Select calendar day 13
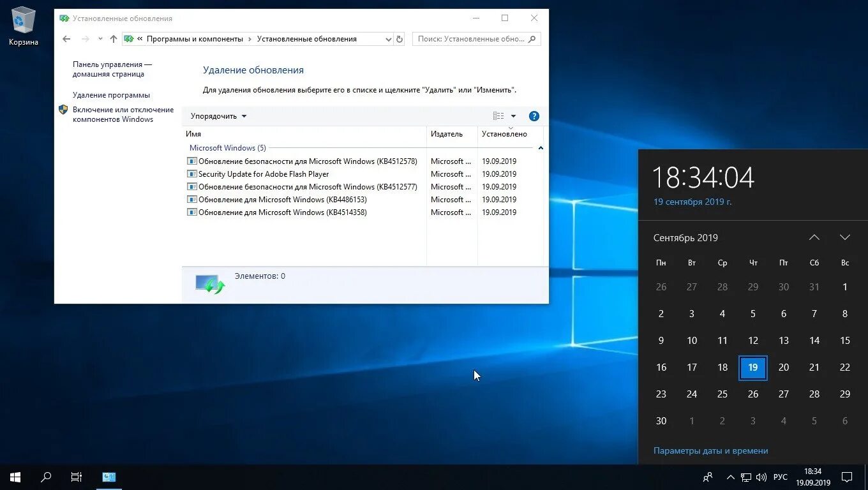 [784, 341]
